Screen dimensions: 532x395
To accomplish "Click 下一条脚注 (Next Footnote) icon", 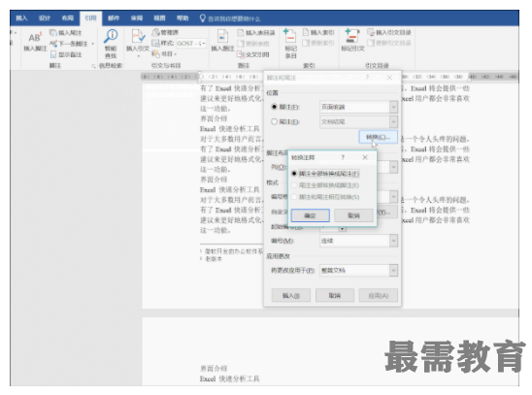I will click(53, 44).
